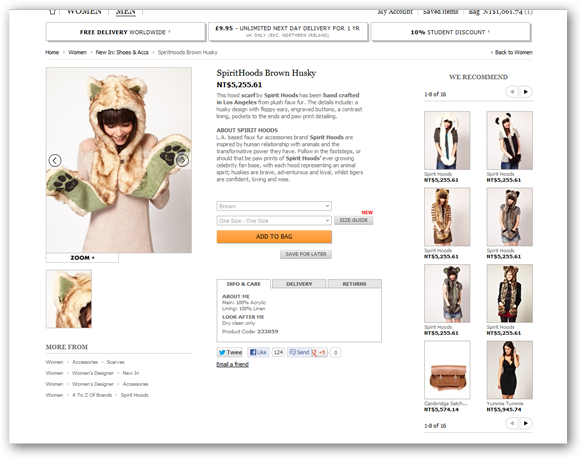
Task: Open Unlimited Next Day Delivery banner
Action: (288, 31)
